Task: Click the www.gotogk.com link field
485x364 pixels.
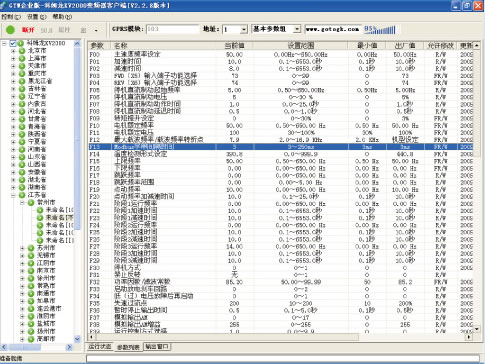Action: 333,29
